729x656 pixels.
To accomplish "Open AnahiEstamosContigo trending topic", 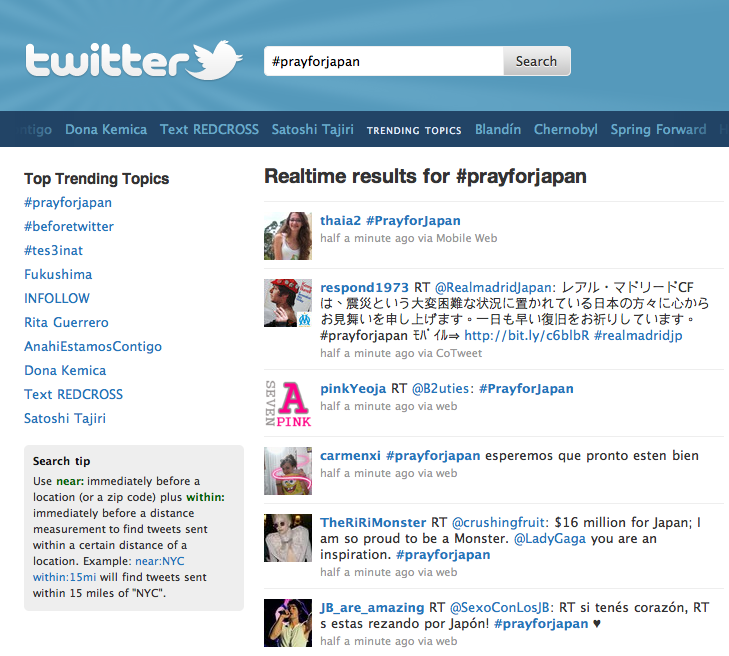I will 93,346.
